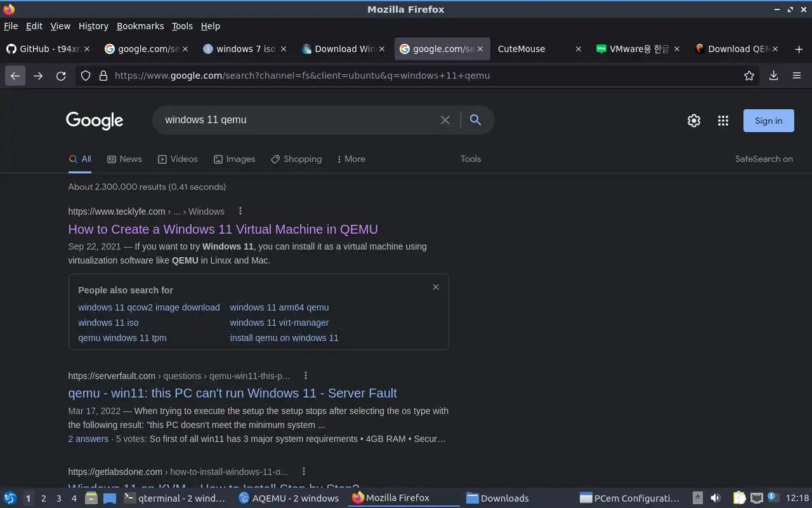
Task: Open the Bookmarks menu
Action: pos(140,26)
